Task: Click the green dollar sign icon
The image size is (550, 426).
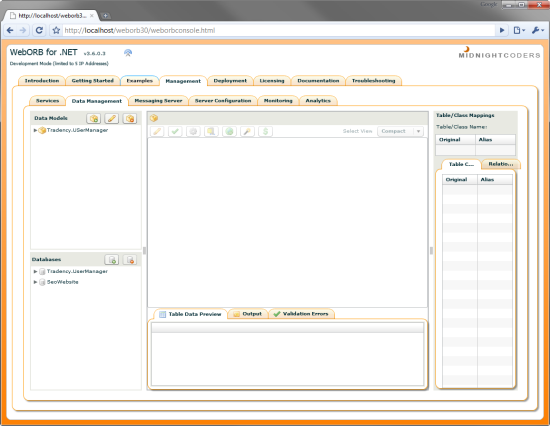Action: tap(266, 131)
